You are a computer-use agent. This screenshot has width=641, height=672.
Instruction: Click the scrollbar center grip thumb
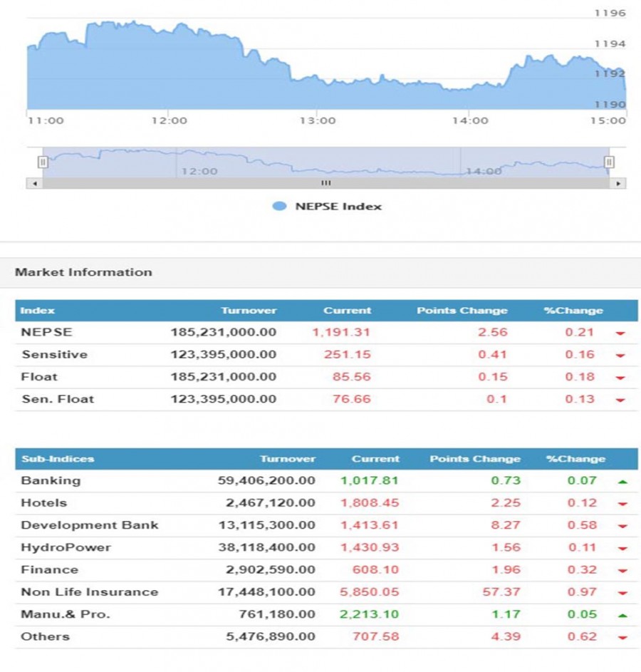click(x=325, y=183)
